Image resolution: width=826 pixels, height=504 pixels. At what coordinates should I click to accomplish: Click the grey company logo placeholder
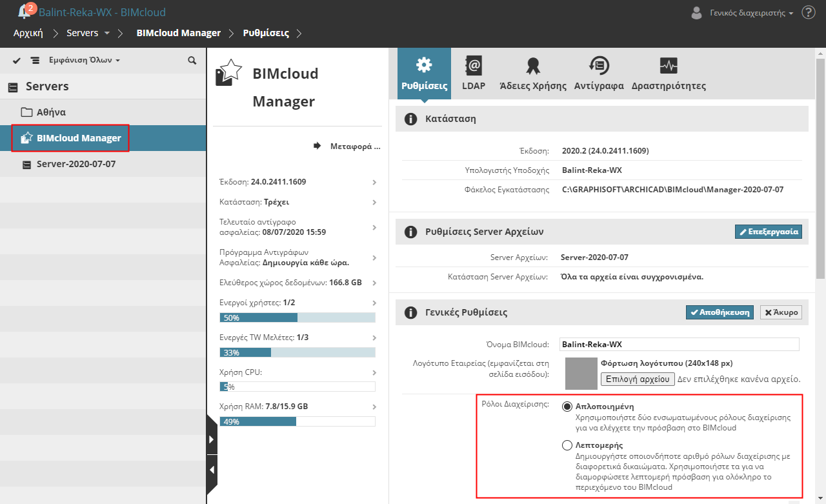(581, 374)
